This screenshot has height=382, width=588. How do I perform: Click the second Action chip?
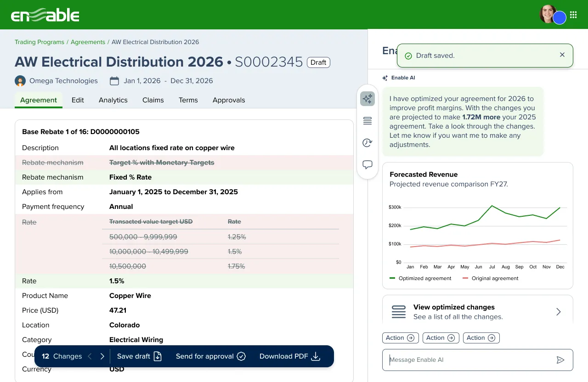(441, 338)
